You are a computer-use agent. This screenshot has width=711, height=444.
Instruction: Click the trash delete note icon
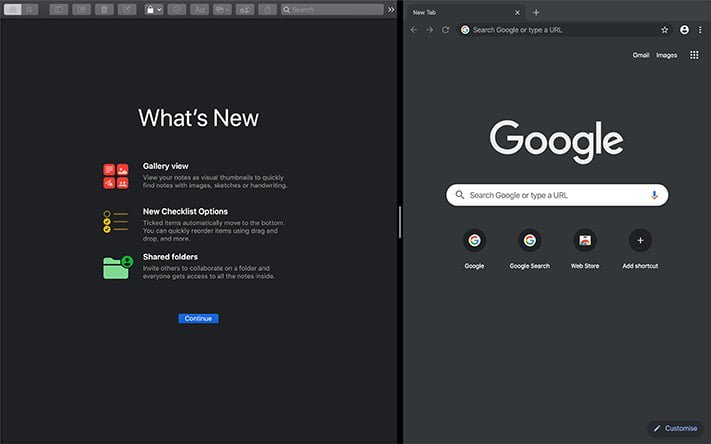click(x=104, y=10)
